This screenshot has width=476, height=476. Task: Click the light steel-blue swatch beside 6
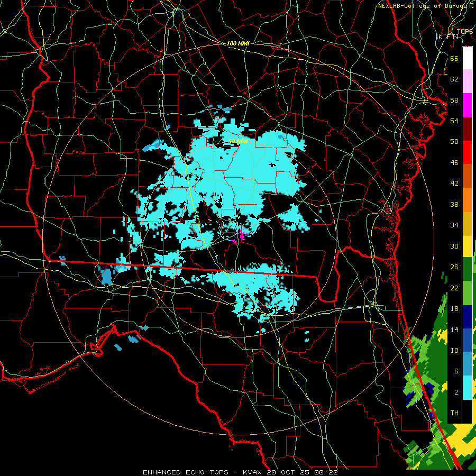(x=467, y=364)
